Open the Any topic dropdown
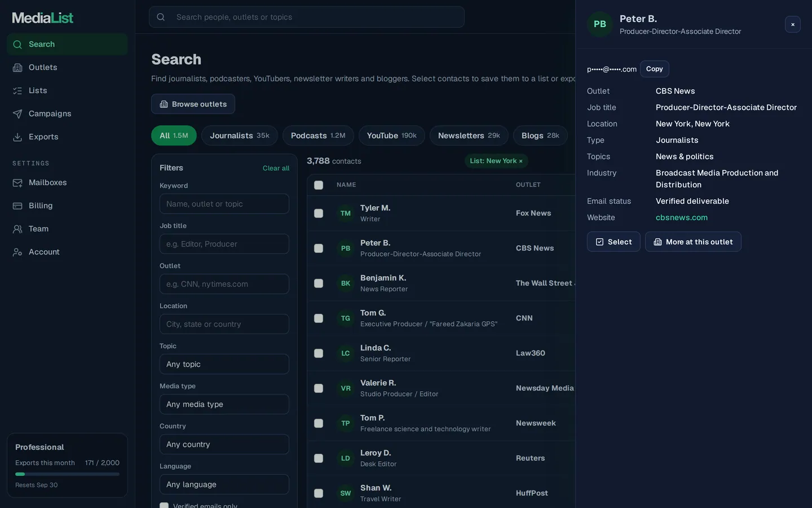Image resolution: width=812 pixels, height=508 pixels. click(224, 364)
